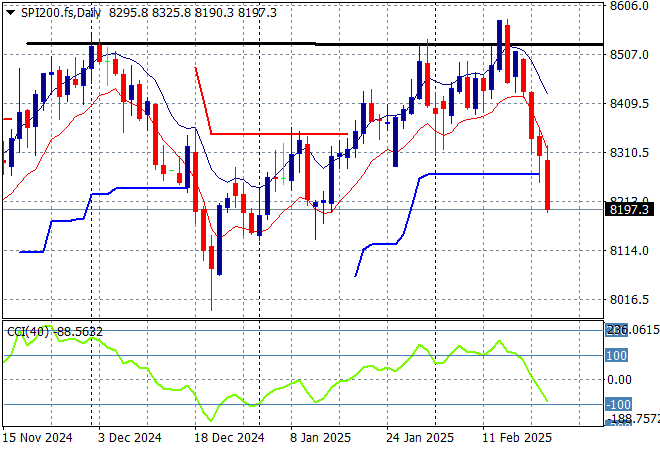
Task: Click the CCI 100 level label
Action: point(616,356)
